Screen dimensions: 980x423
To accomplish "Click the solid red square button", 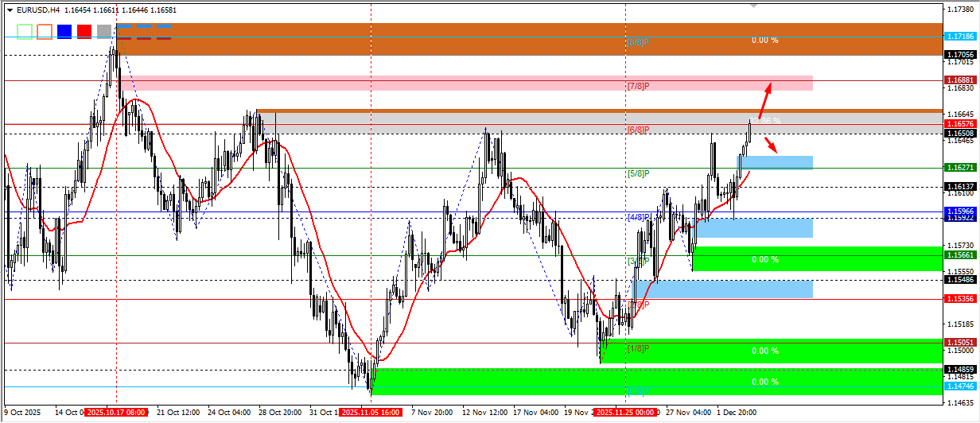I will click(84, 31).
